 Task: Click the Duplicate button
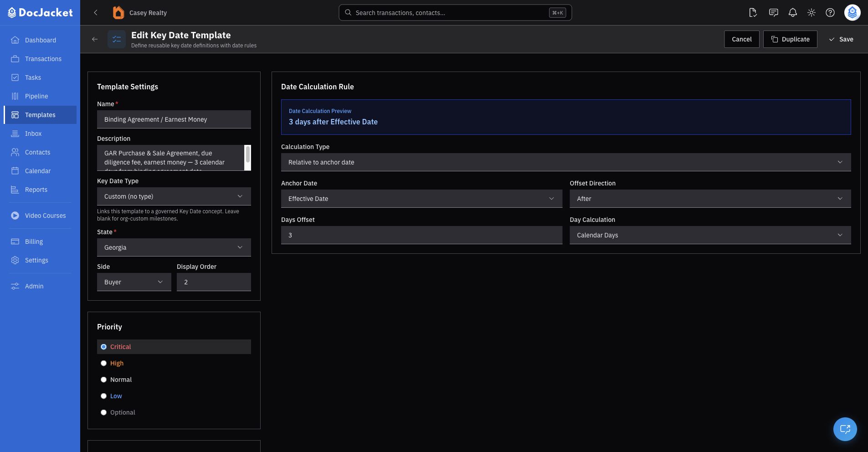(790, 39)
